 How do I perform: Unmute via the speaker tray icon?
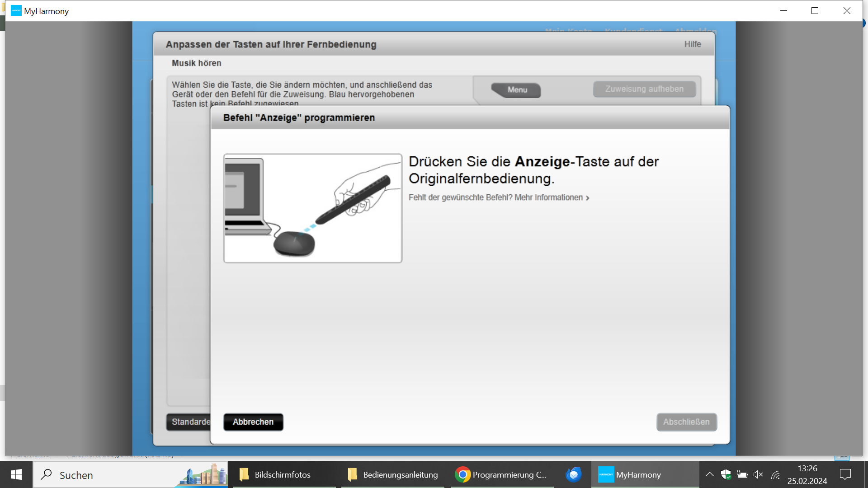point(758,474)
